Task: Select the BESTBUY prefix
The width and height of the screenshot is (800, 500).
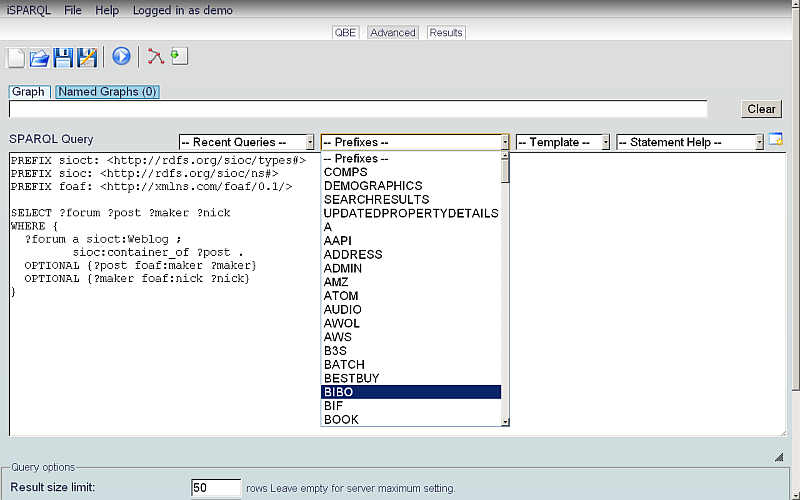Action: [411, 379]
